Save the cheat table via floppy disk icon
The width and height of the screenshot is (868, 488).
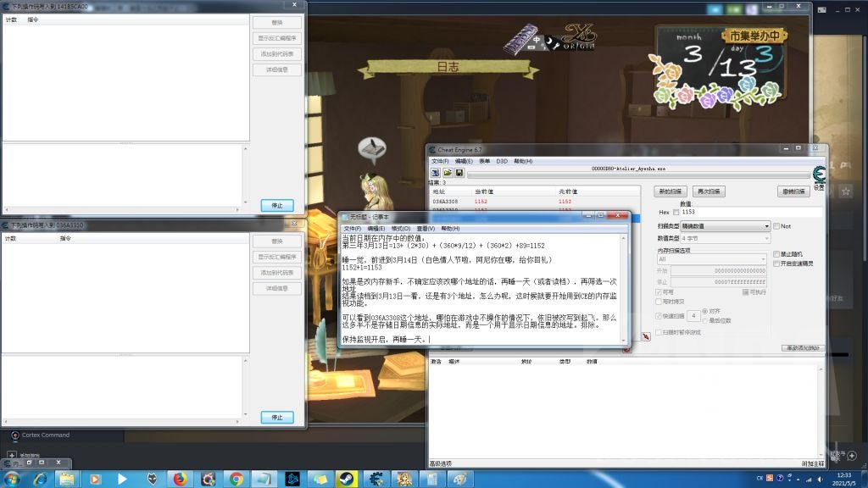(459, 173)
